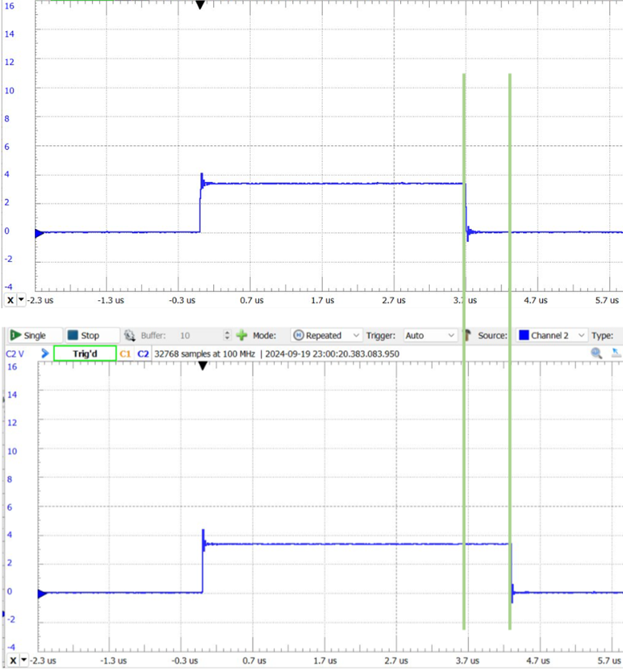
Task: Toggle the C2 channel label
Action: (x=143, y=354)
